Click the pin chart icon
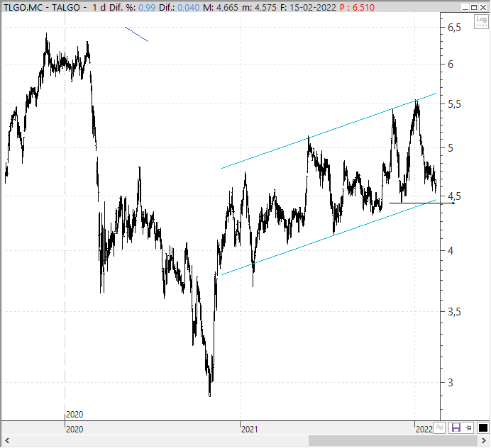This screenshot has width=491, height=448. (469, 427)
